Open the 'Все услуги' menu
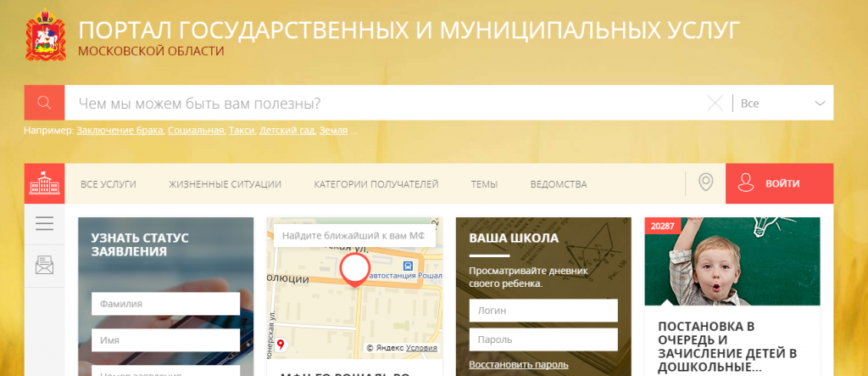 [x=108, y=184]
